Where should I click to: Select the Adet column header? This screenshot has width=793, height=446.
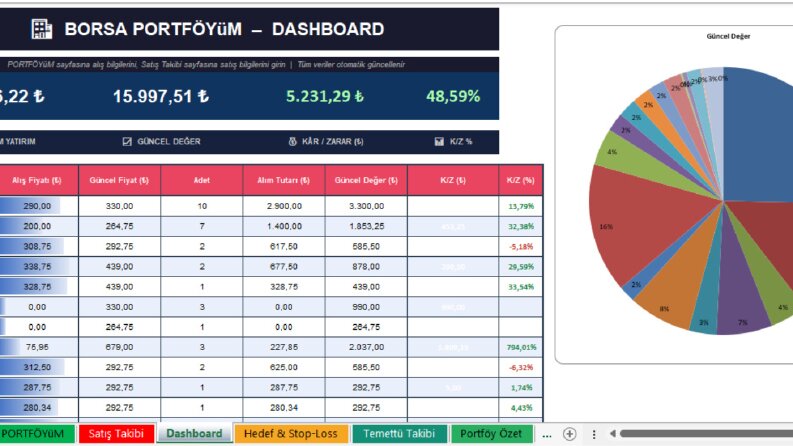point(202,180)
